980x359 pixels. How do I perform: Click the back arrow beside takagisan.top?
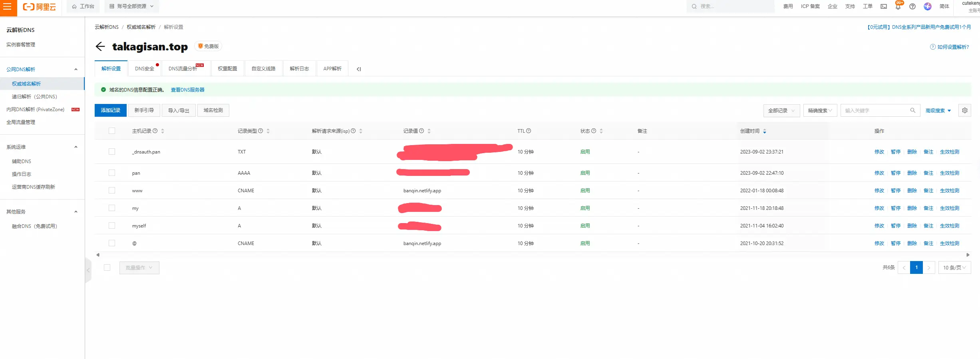pos(100,47)
